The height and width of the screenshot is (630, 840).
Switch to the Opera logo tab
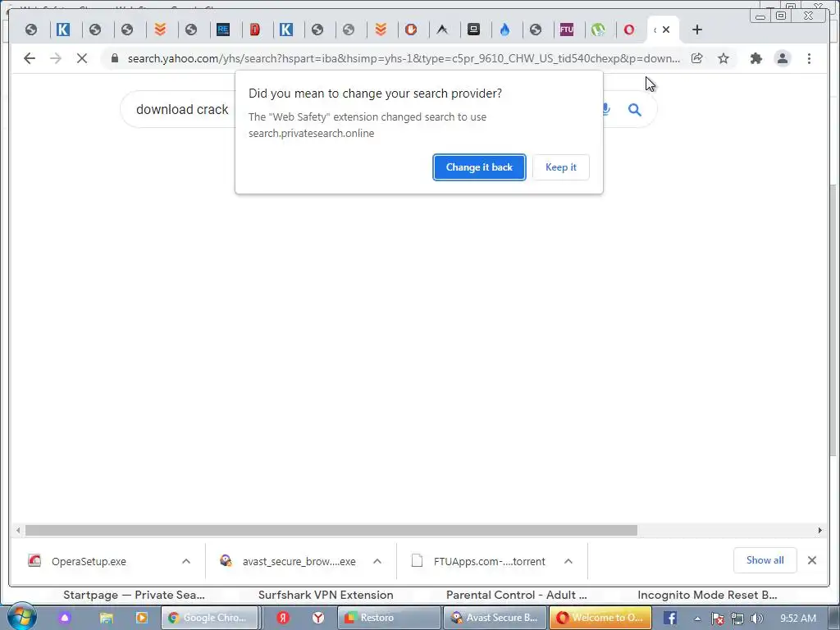tap(629, 30)
